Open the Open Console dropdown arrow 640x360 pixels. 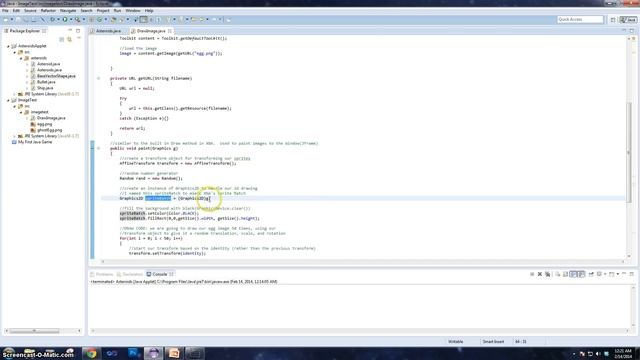(618, 274)
